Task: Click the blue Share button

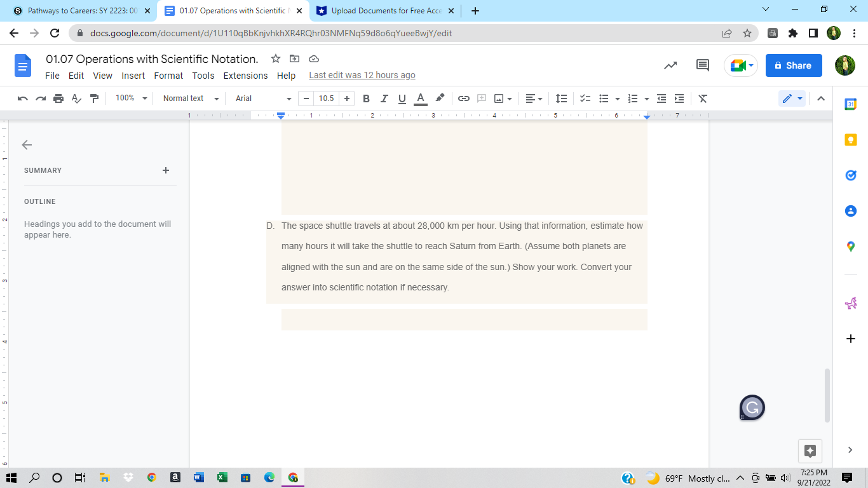Action: (794, 65)
